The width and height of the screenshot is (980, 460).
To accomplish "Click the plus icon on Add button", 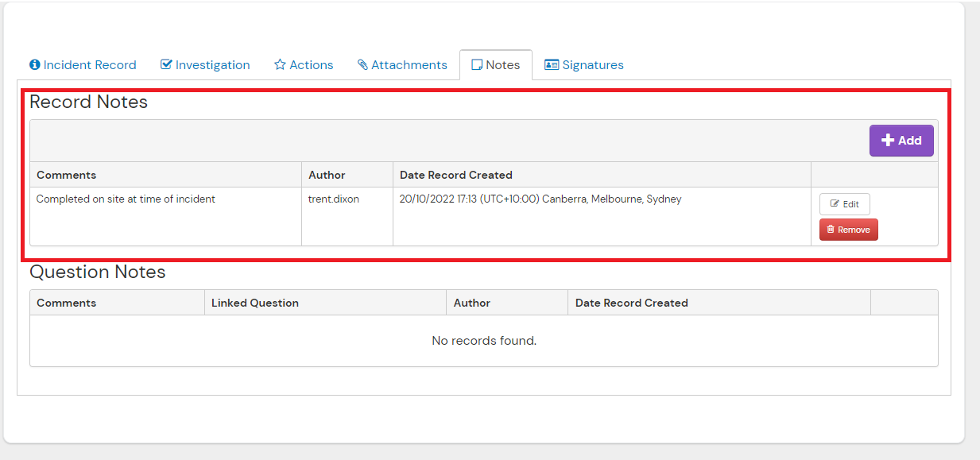I will tap(888, 141).
